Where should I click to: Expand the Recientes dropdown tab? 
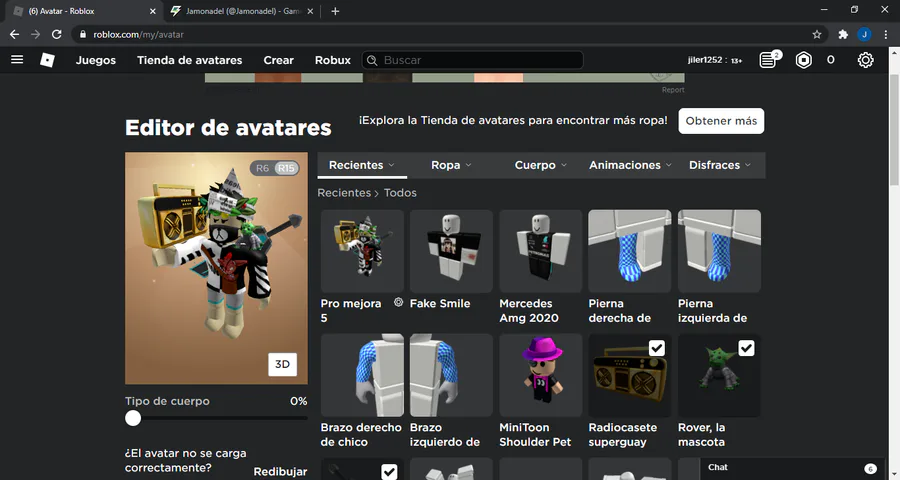(362, 165)
